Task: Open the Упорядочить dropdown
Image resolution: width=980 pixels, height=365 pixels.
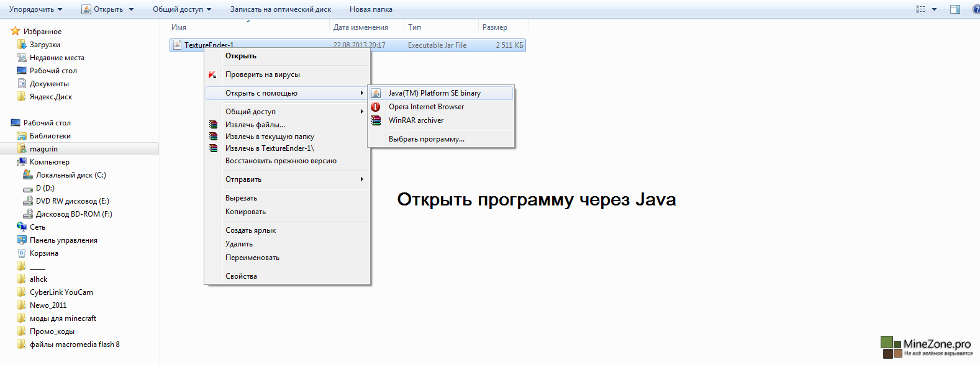Action: [x=35, y=9]
